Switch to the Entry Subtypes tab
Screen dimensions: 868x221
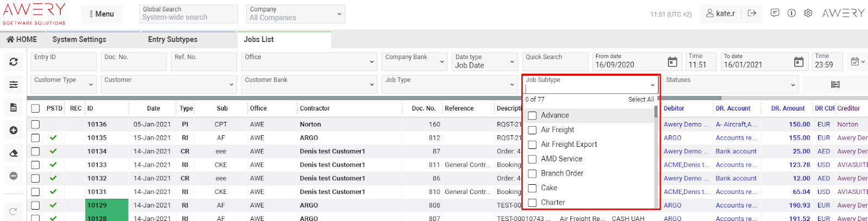click(173, 40)
